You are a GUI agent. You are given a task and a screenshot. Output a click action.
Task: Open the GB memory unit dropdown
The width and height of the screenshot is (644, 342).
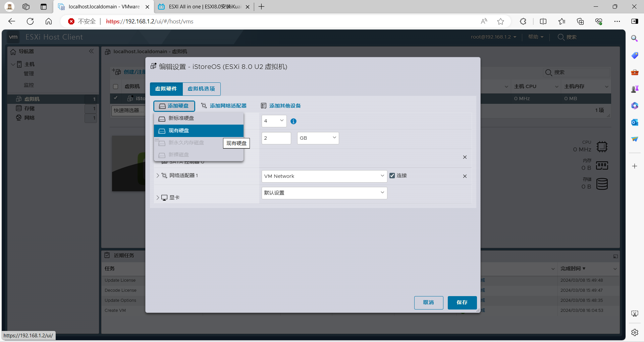coord(318,138)
